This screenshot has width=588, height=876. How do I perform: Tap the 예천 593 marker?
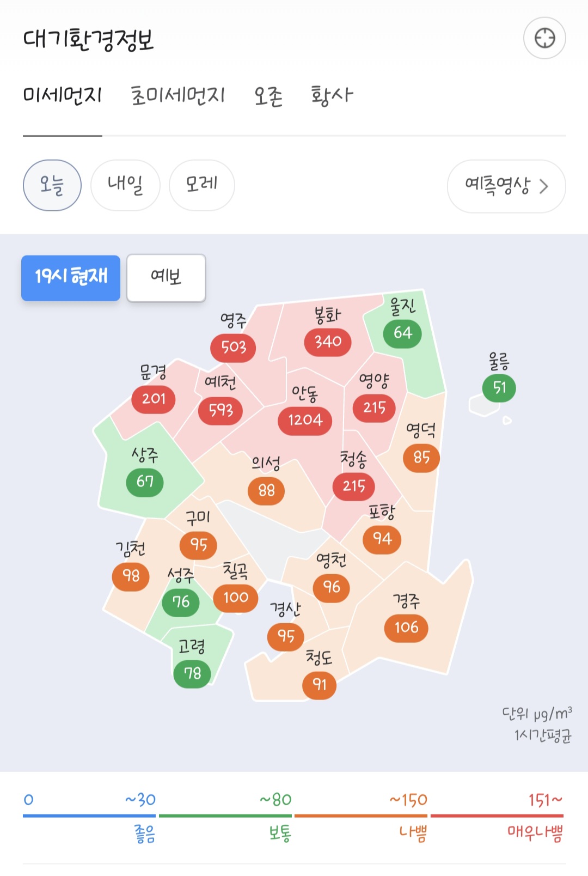[x=220, y=411]
